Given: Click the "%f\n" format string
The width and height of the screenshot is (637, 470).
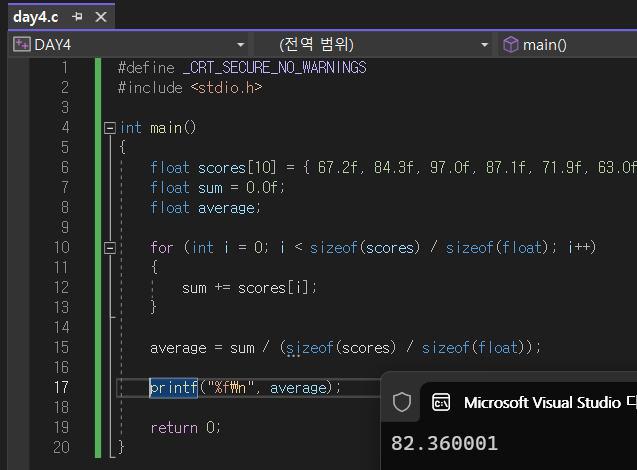Looking at the screenshot, I should [231, 388].
